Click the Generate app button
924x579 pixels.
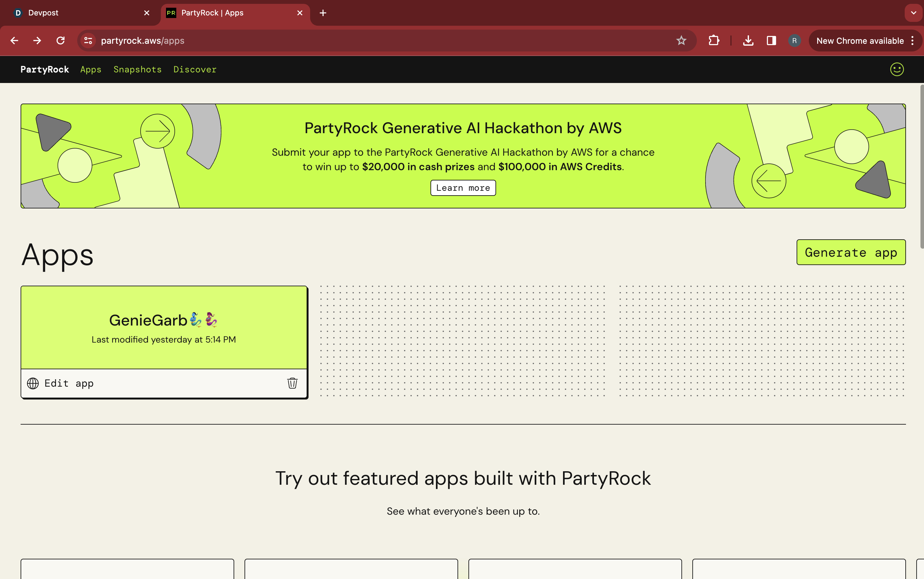[850, 253]
